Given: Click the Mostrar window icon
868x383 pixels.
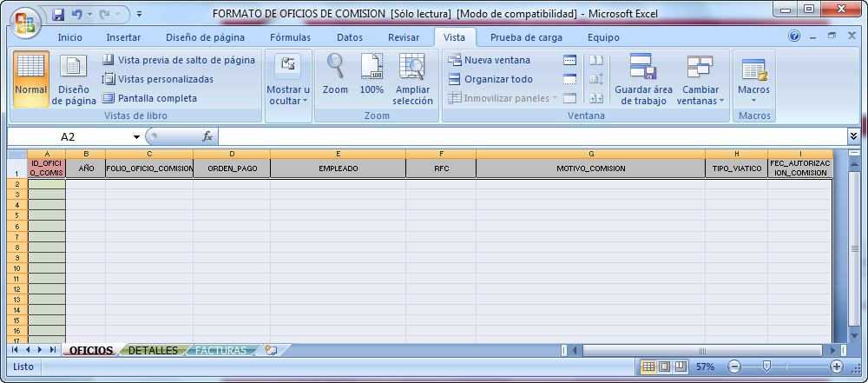Looking at the screenshot, I should 569,98.
